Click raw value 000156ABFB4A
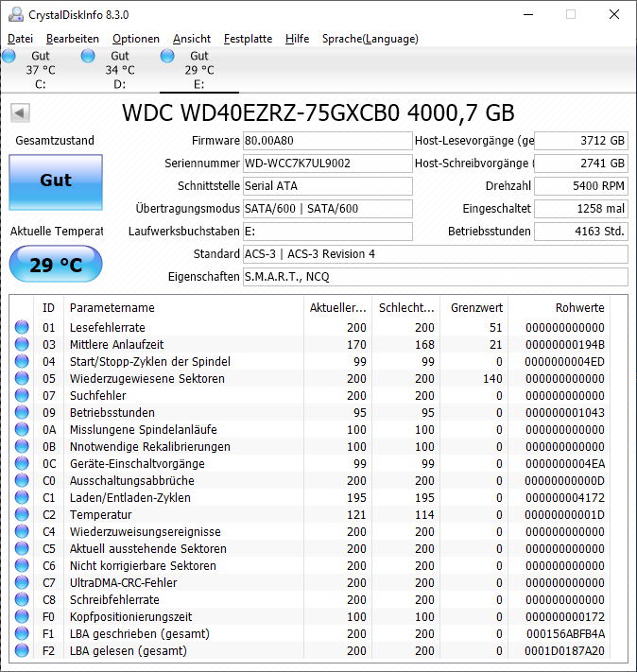Viewport: 637px width, 672px height. point(565,633)
